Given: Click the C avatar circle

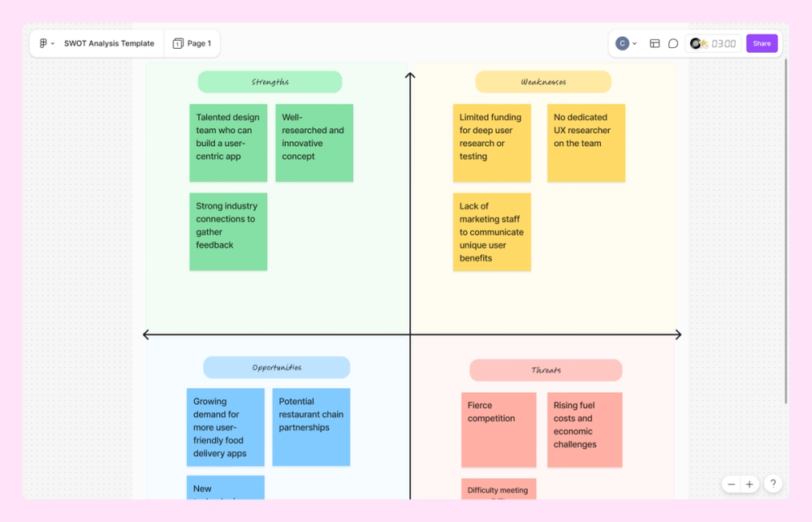Looking at the screenshot, I should coord(621,43).
